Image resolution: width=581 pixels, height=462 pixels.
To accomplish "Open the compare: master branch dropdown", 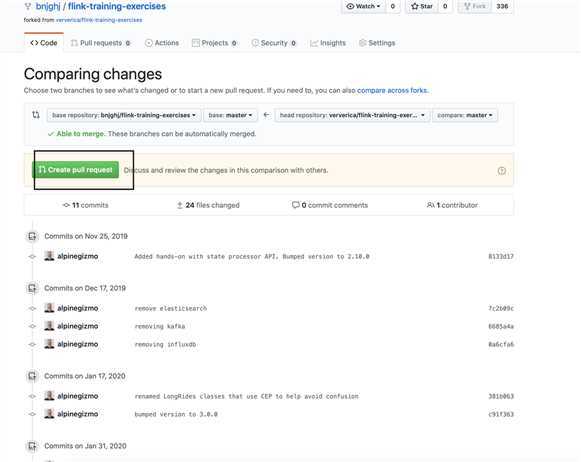I will pos(465,115).
